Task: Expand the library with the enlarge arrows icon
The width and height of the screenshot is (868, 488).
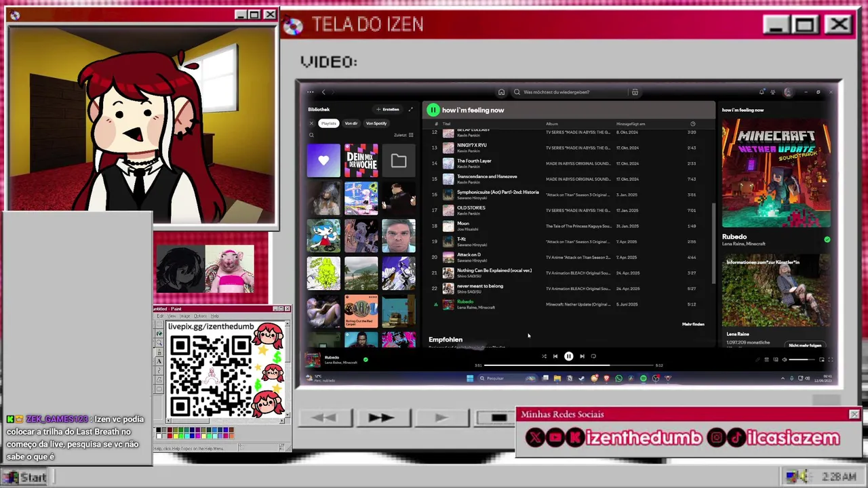Action: [x=410, y=109]
